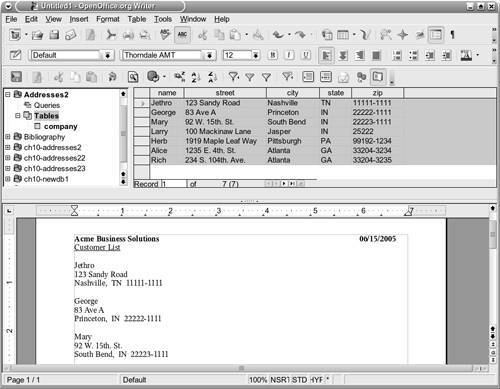The width and height of the screenshot is (500, 389).
Task: Collapse the Tables node
Action: click(18, 116)
